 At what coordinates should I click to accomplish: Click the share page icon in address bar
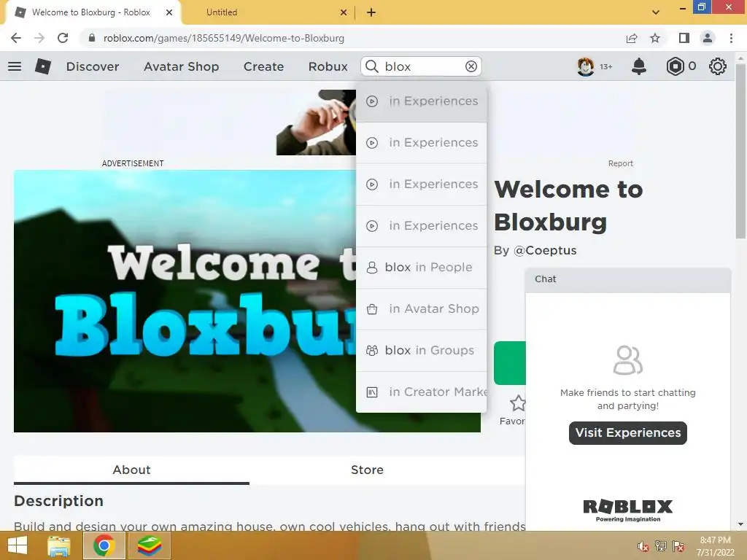pyautogui.click(x=632, y=38)
